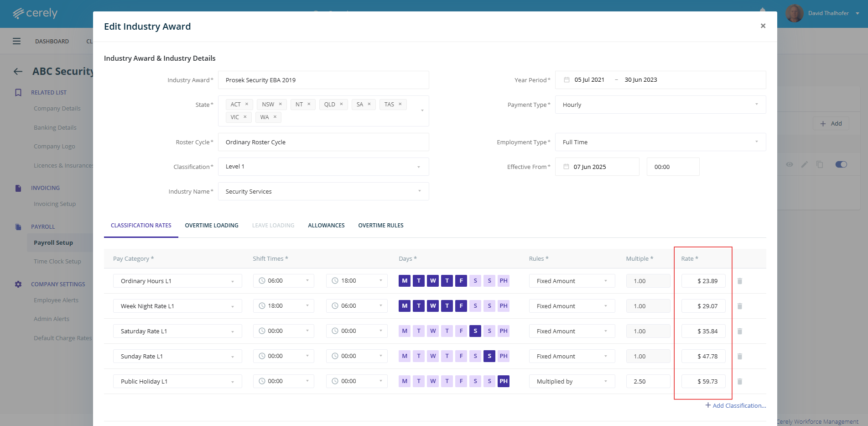The image size is (868, 426).
Task: Open Rules dropdown for Public Holiday L1
Action: pos(572,381)
